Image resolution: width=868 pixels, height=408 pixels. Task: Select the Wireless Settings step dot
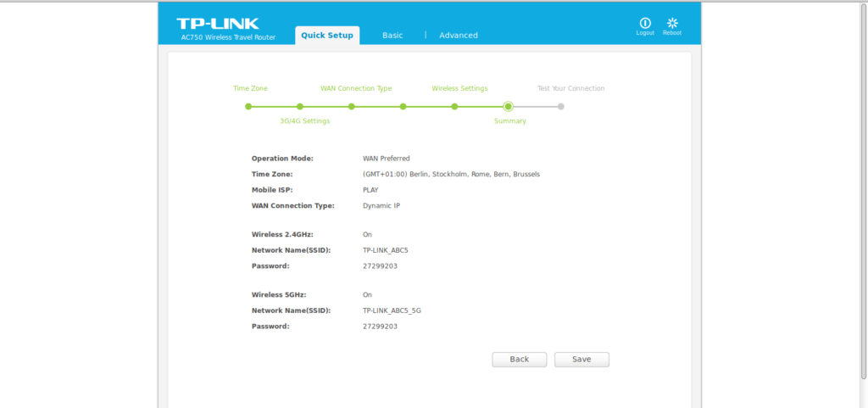(x=455, y=107)
